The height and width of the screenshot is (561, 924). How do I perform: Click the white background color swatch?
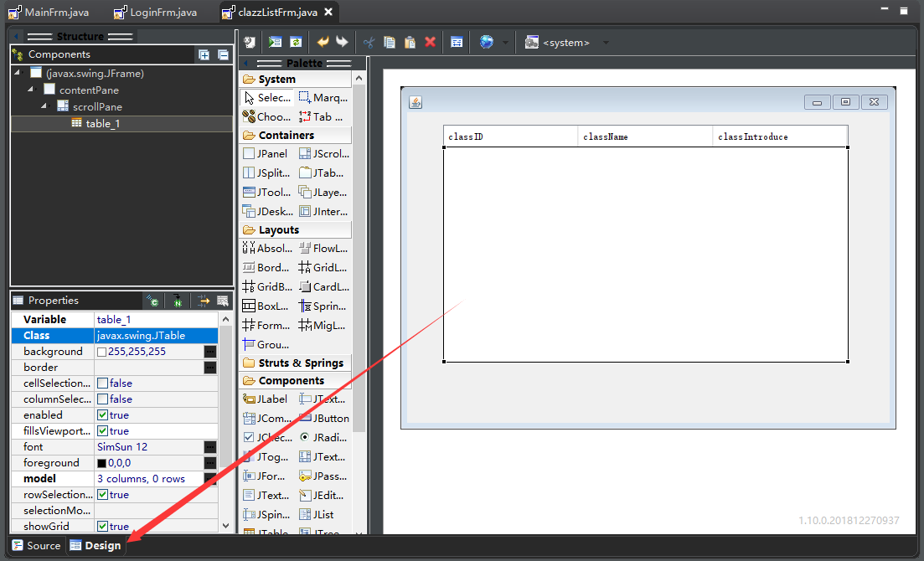tap(102, 352)
